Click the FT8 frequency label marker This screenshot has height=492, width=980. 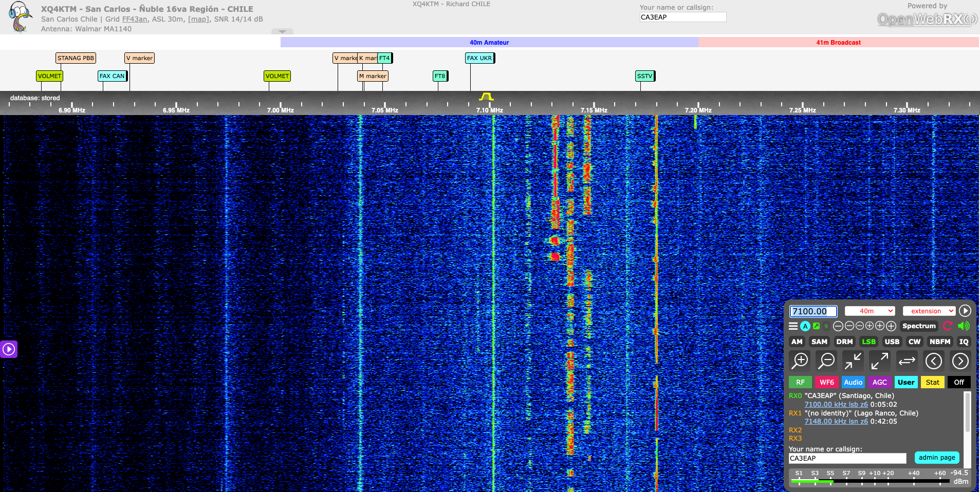pyautogui.click(x=440, y=76)
